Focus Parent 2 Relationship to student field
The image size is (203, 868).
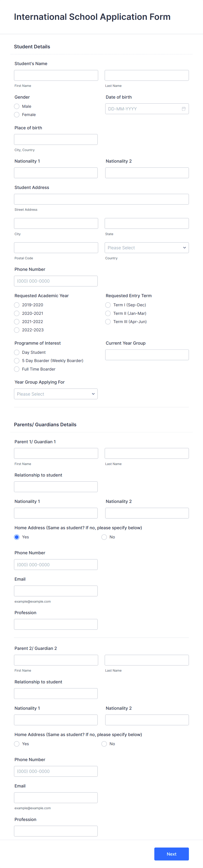pyautogui.click(x=56, y=693)
